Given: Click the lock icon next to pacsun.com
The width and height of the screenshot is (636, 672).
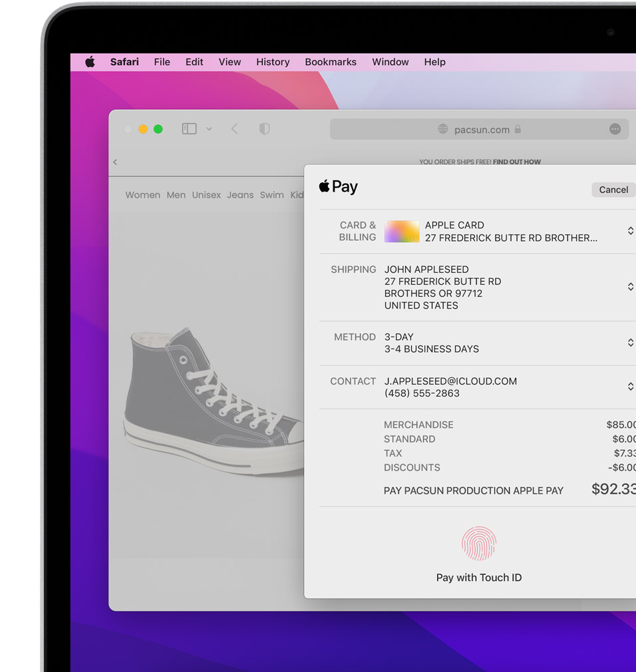Looking at the screenshot, I should click(x=518, y=129).
